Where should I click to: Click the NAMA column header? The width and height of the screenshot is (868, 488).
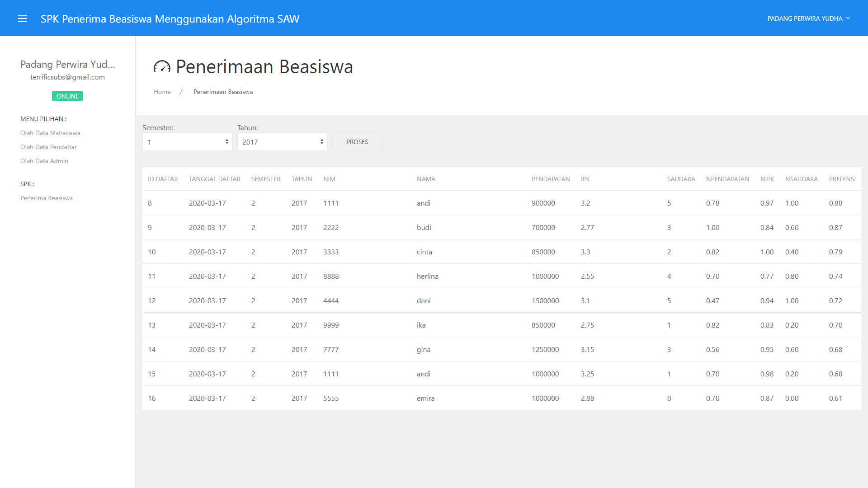point(426,179)
